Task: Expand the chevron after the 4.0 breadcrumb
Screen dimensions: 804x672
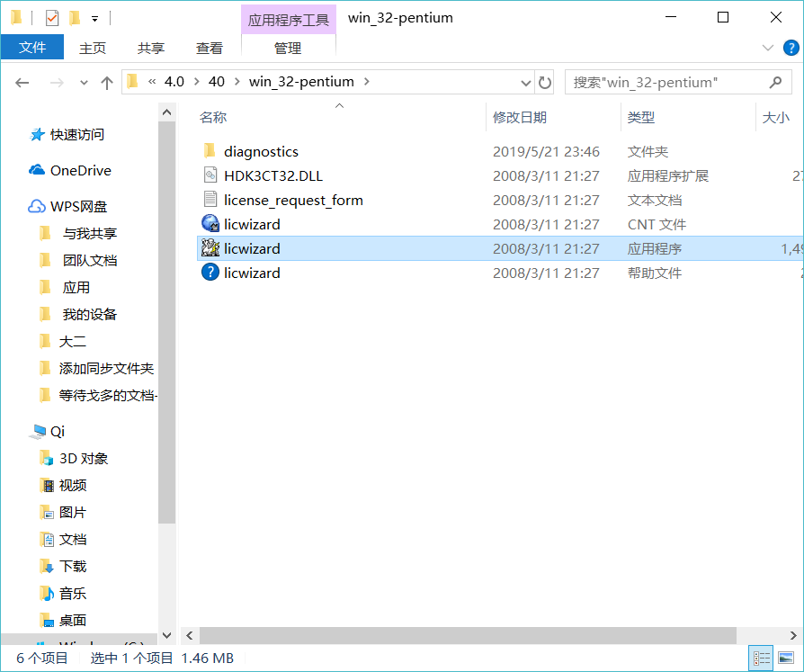Action: click(x=196, y=82)
